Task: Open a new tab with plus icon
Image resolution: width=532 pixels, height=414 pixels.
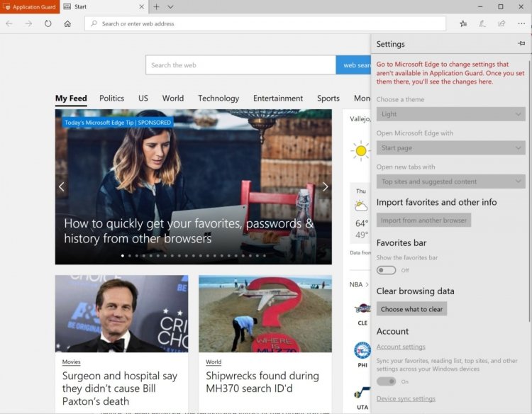Action: pyautogui.click(x=156, y=7)
